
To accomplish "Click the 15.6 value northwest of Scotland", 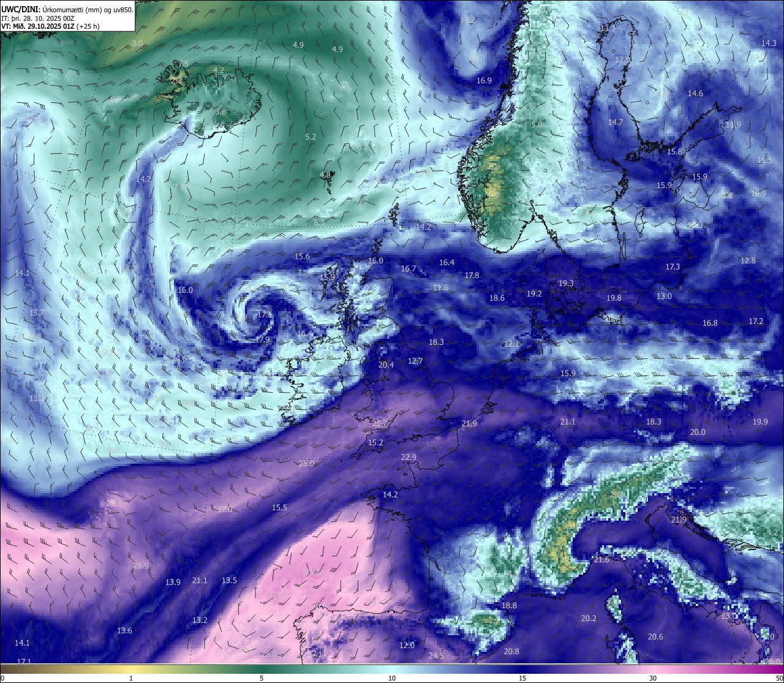I will point(302,257).
